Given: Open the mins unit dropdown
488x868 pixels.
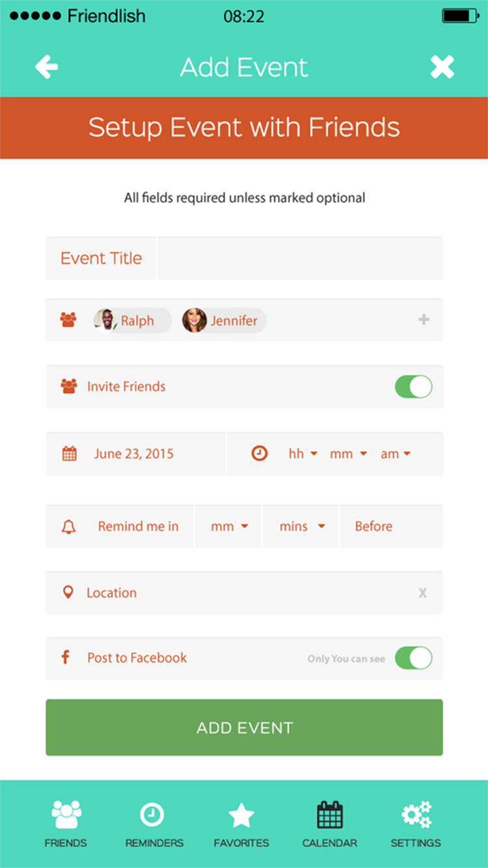Looking at the screenshot, I should 302,526.
